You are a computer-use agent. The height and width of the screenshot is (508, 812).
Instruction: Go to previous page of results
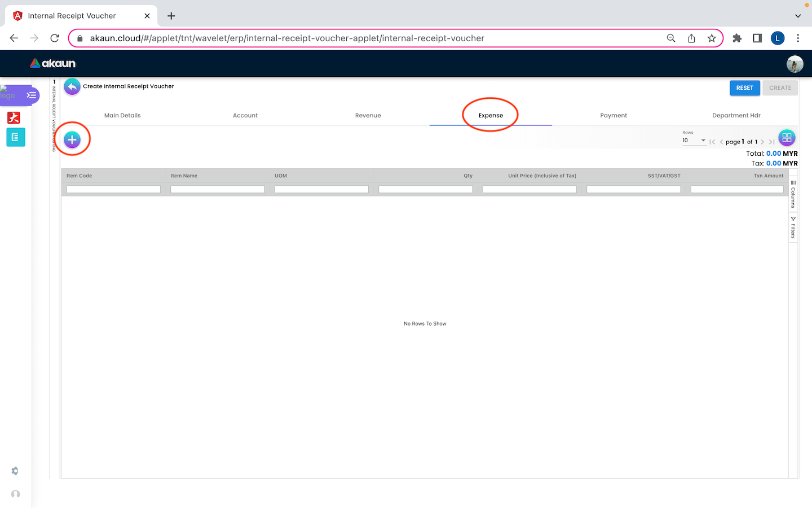[x=721, y=142]
